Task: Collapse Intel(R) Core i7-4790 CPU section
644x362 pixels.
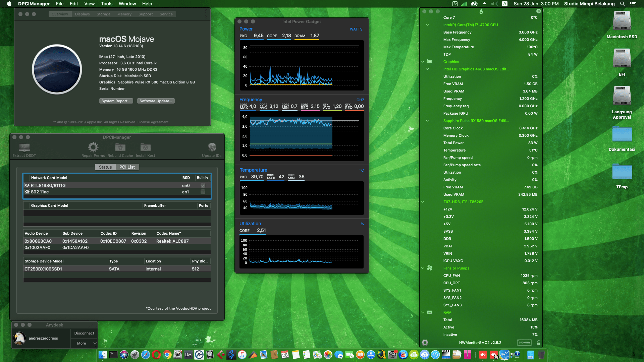Action: tap(427, 25)
